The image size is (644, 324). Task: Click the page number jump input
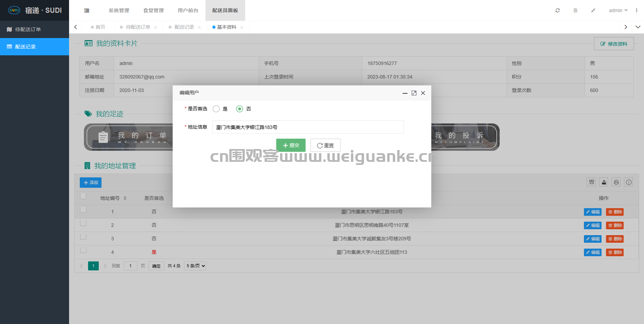click(x=130, y=266)
